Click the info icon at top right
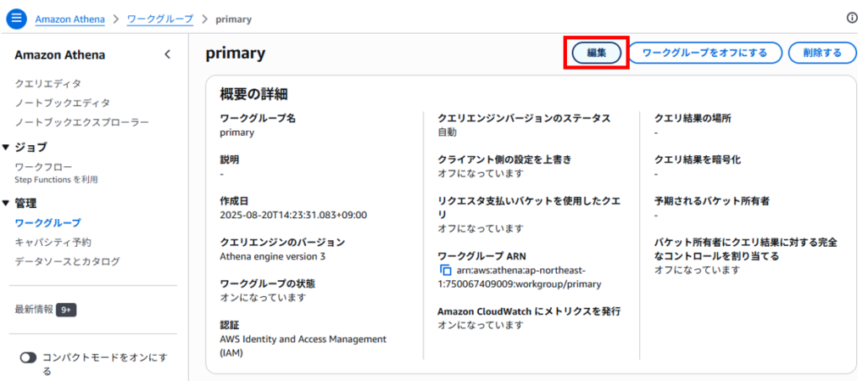Screen dimensions: 868x381 click(852, 19)
